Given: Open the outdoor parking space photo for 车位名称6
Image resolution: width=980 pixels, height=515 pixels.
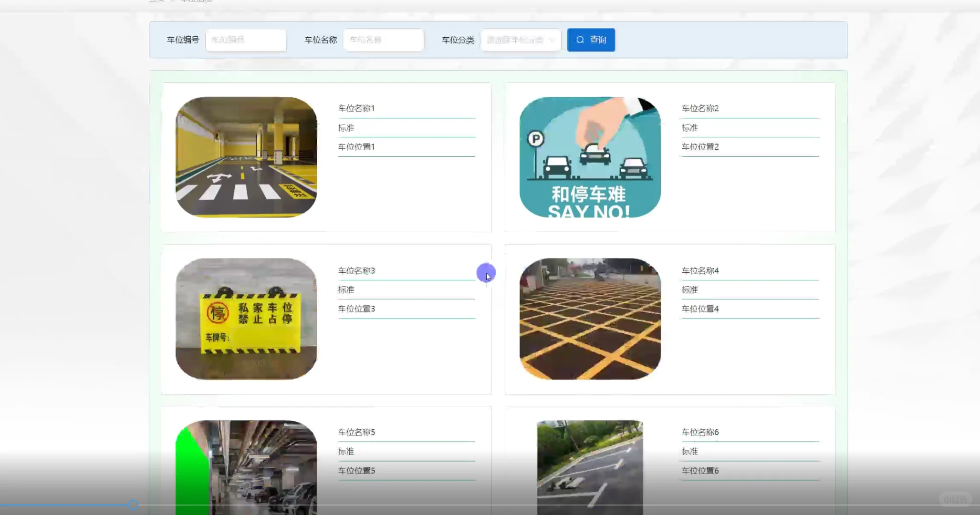Looking at the screenshot, I should click(x=590, y=465).
